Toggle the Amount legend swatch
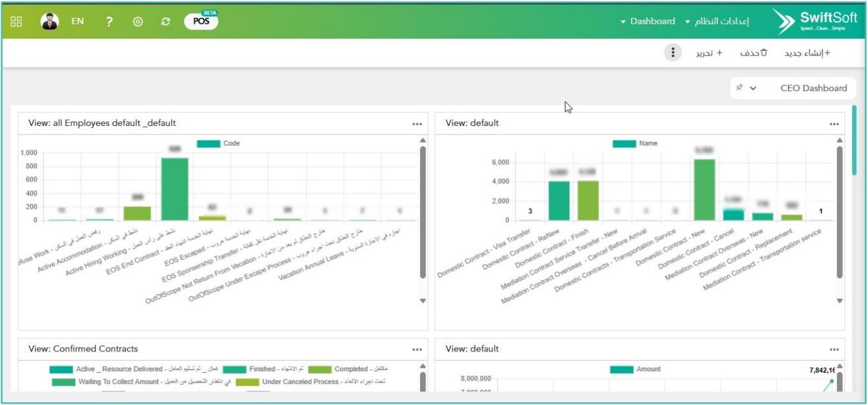The width and height of the screenshot is (868, 405). coord(621,369)
